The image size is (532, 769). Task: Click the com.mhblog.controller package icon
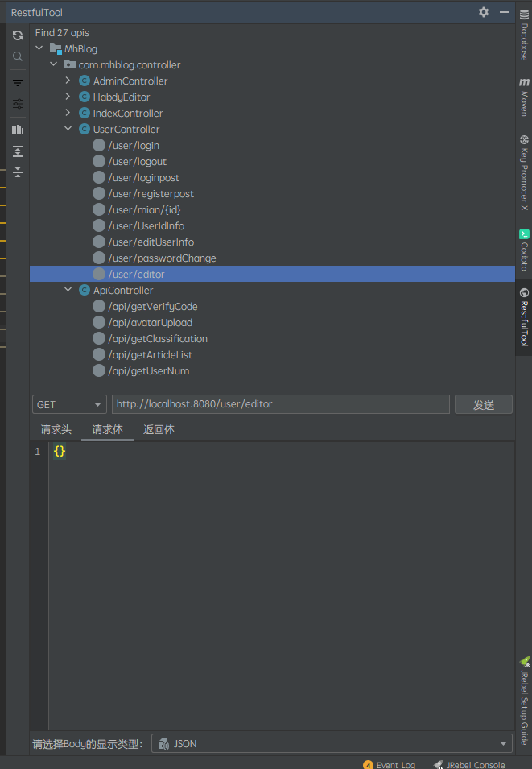click(70, 64)
